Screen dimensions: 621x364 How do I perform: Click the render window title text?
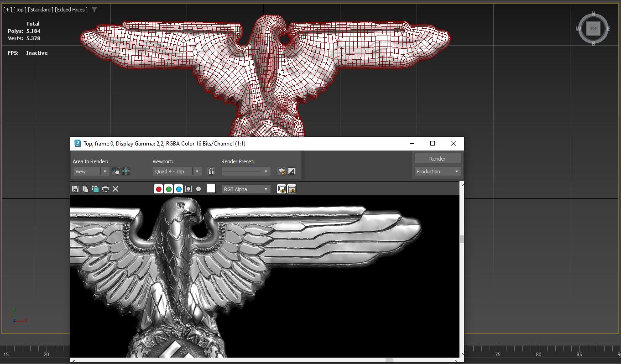pyautogui.click(x=165, y=144)
